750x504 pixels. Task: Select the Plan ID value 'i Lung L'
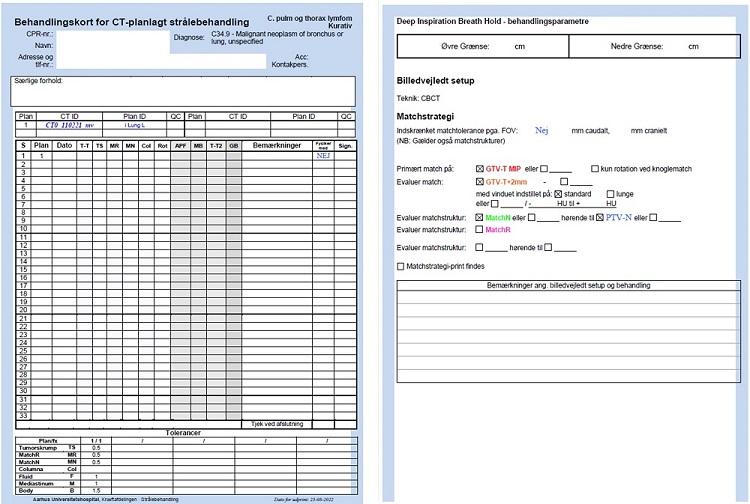pos(134,125)
